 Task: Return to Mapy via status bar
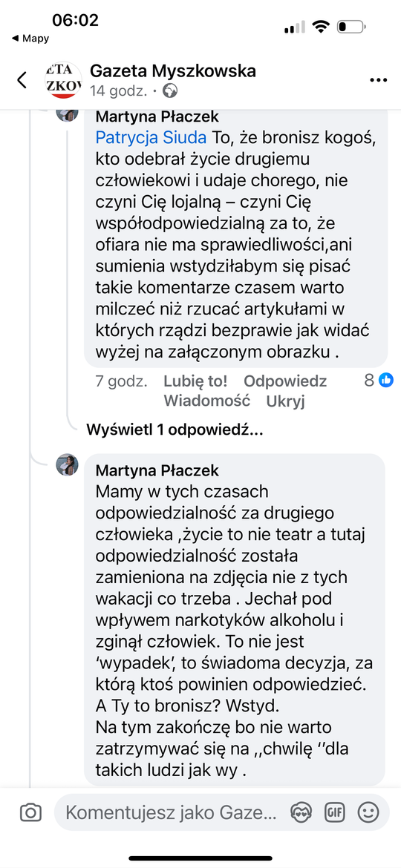tap(30, 38)
